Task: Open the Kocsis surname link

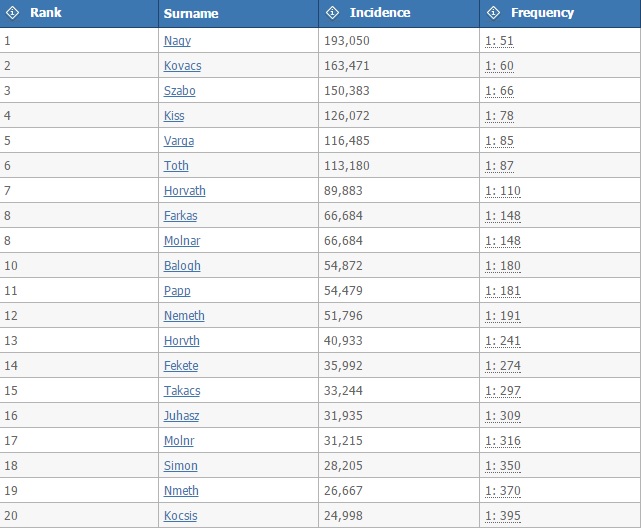Action: pos(181,516)
